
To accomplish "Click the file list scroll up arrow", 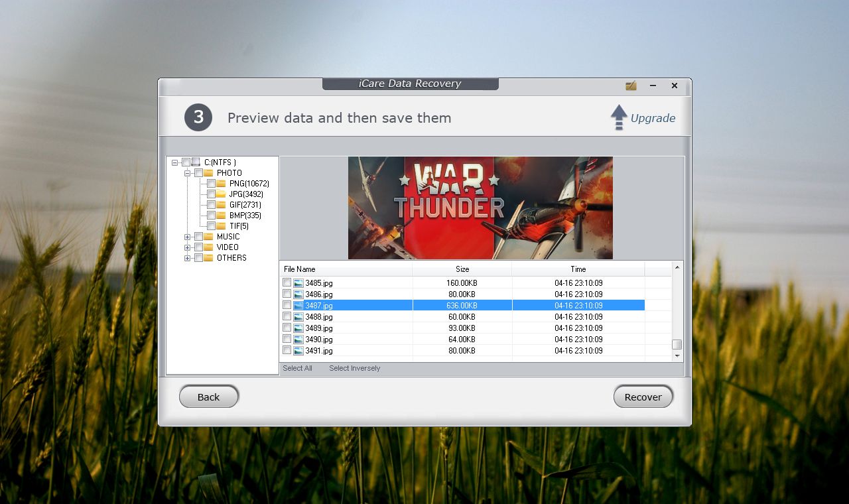I will (677, 267).
